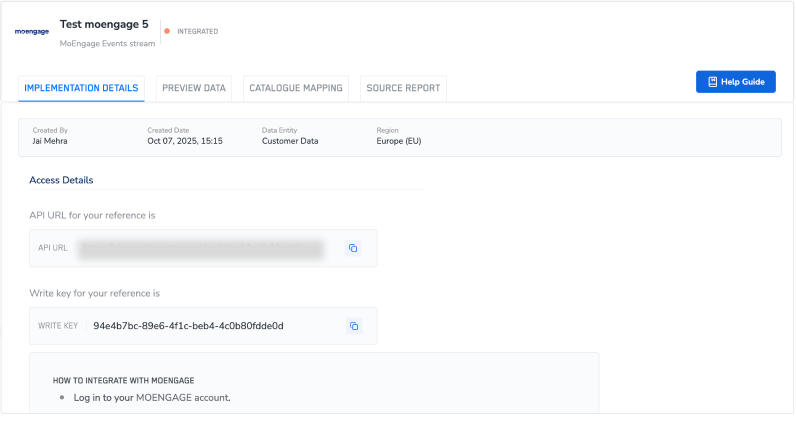Copy the API URL with its copy icon

353,248
